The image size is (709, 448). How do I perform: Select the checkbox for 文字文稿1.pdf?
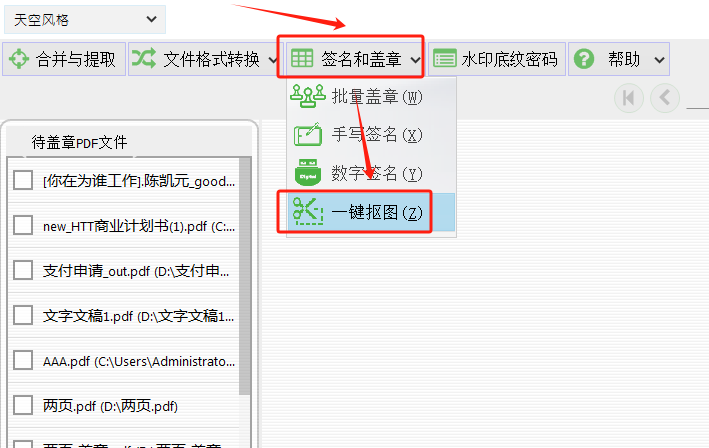23,316
